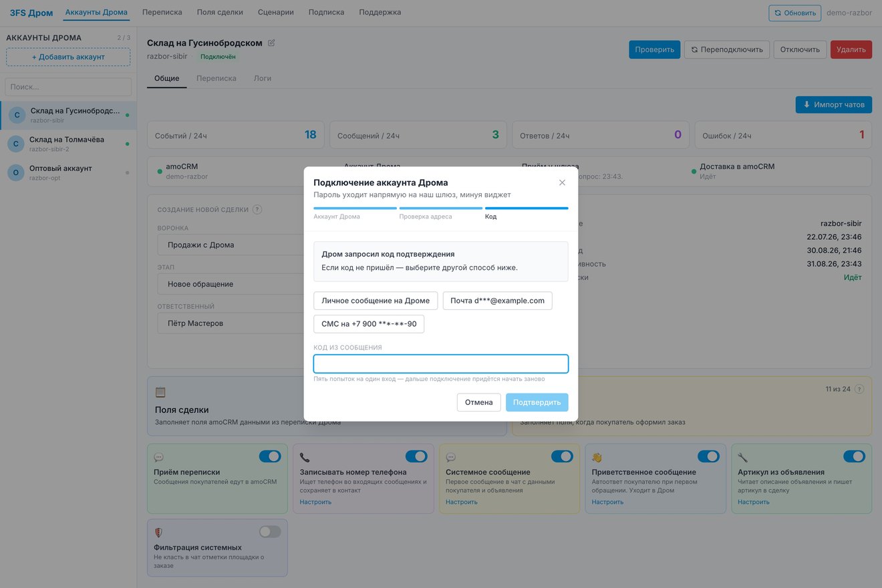Image resolution: width=882 pixels, height=588 pixels.
Task: Click the Ошибок / 24ч stat card
Action: [x=783, y=135]
